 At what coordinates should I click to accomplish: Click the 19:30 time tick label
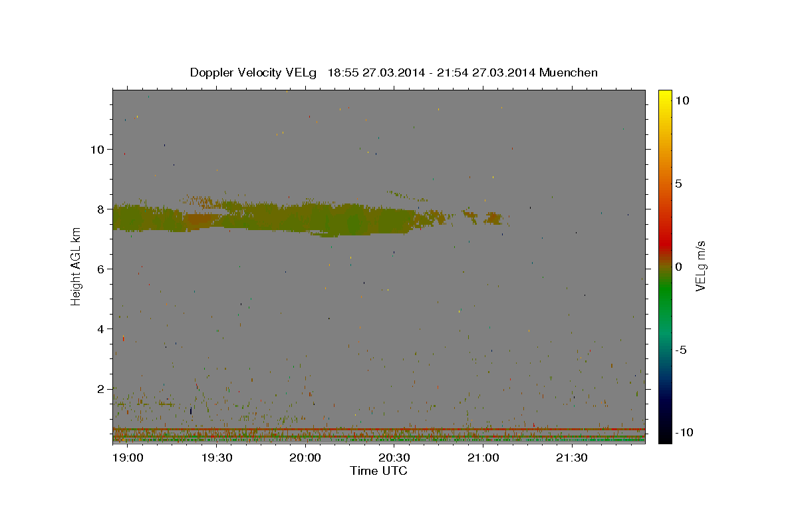217,458
